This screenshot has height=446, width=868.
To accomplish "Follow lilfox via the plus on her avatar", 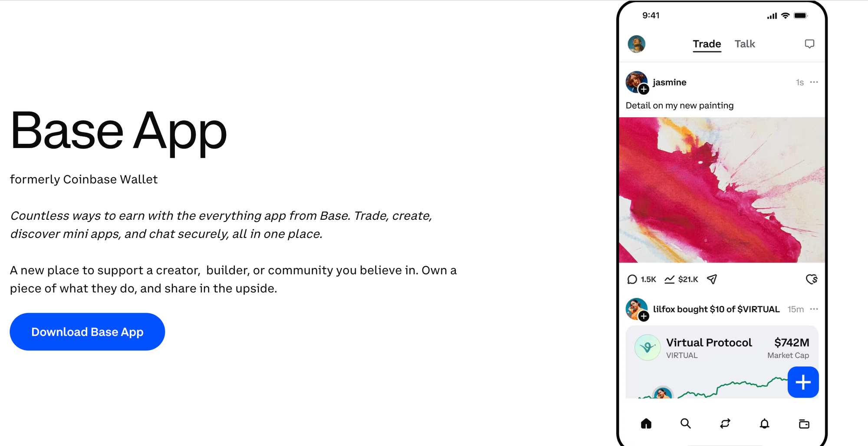I will point(644,317).
